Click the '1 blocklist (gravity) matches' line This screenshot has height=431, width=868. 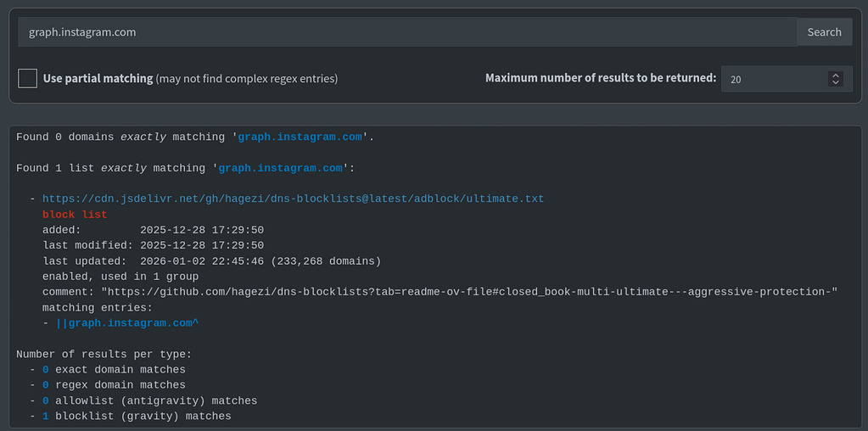137,416
